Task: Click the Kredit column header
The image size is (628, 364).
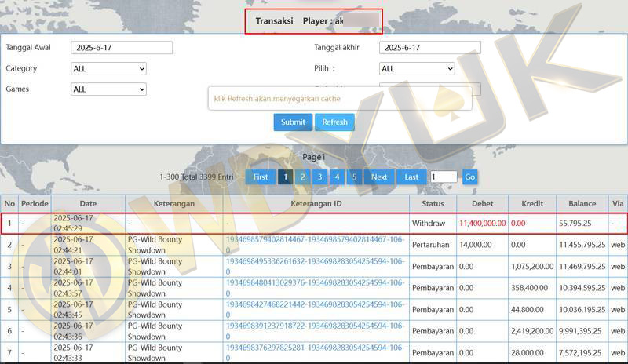Action: click(x=532, y=203)
